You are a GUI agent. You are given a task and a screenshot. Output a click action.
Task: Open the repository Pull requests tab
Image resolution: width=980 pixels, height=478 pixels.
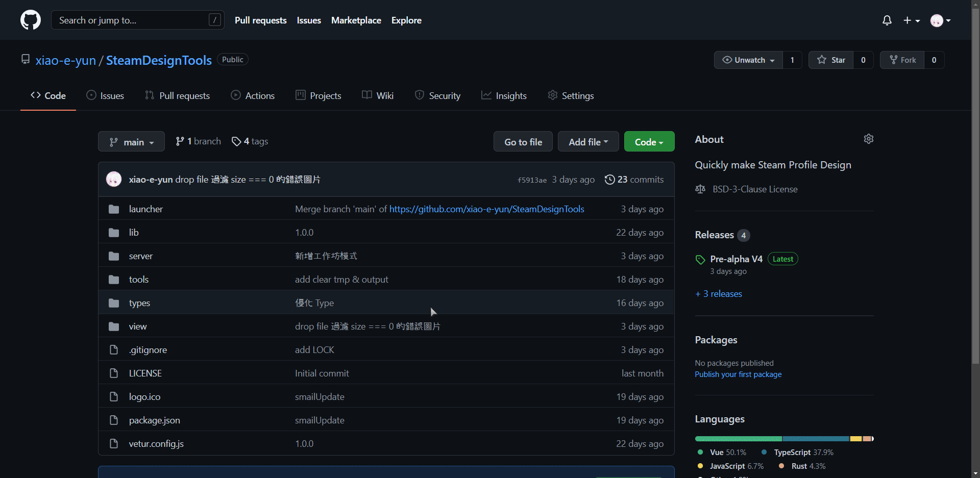click(x=177, y=95)
